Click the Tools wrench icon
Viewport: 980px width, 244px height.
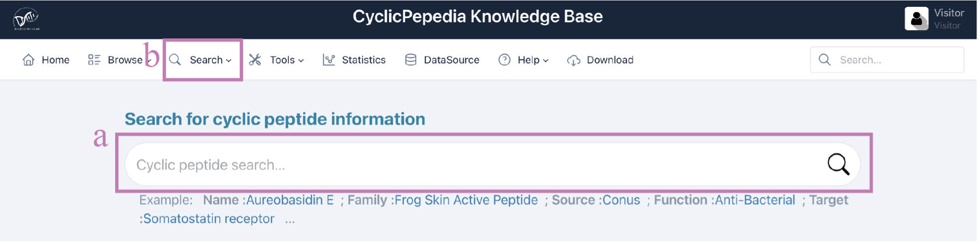255,60
